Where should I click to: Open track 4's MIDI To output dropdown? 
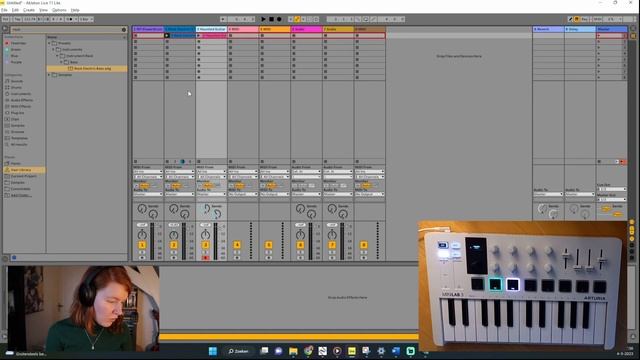pos(243,194)
